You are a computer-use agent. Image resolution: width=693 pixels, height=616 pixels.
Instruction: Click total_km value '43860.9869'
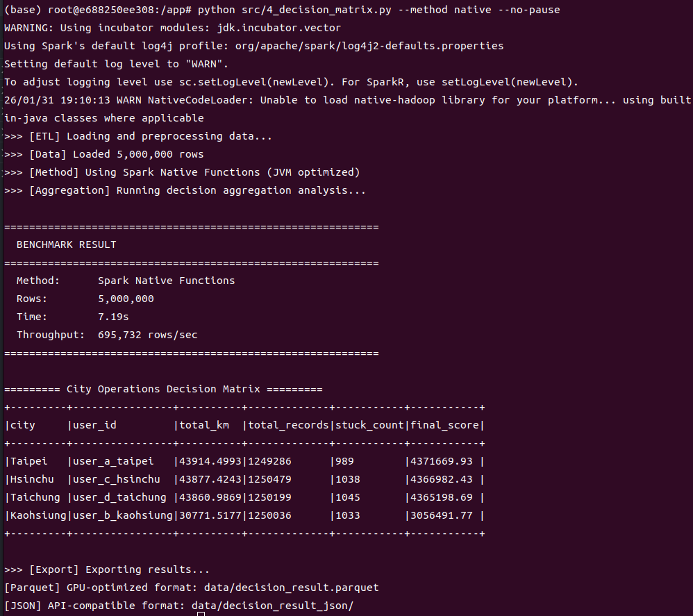(x=210, y=497)
